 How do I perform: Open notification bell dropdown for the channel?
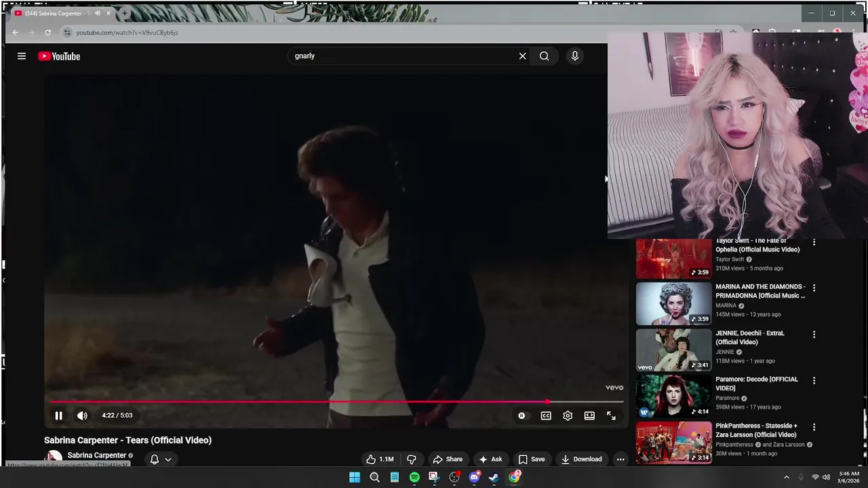click(161, 459)
